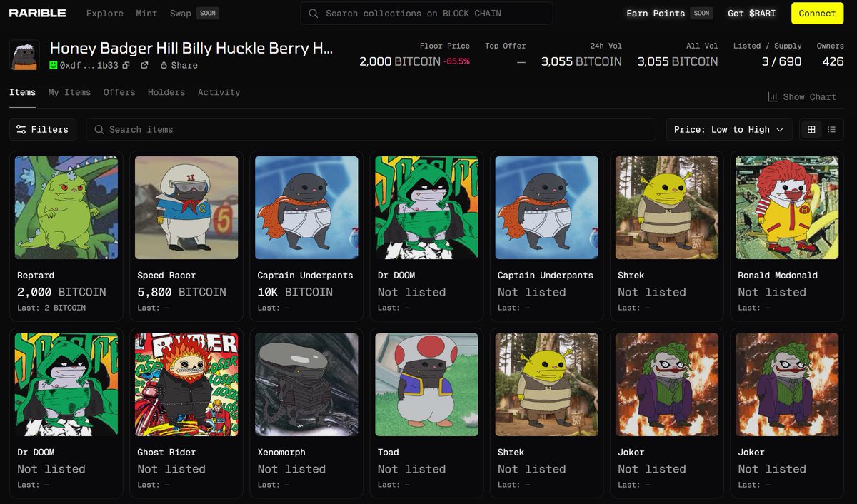Click the Toad name label
The width and height of the screenshot is (857, 504).
click(389, 452)
